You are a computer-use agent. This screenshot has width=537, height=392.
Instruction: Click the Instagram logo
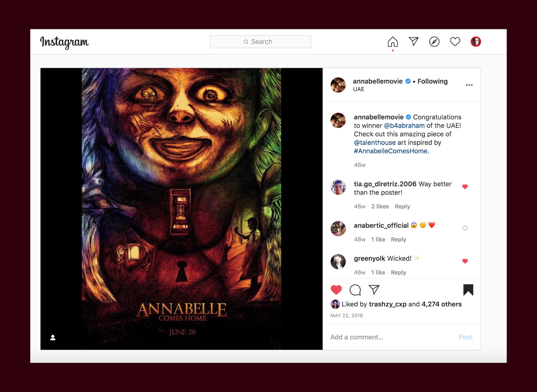pos(64,42)
